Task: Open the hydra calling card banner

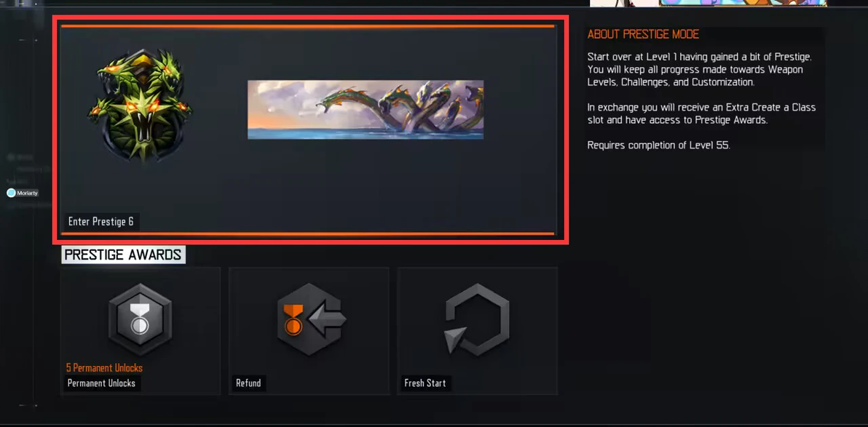Action: [366, 110]
